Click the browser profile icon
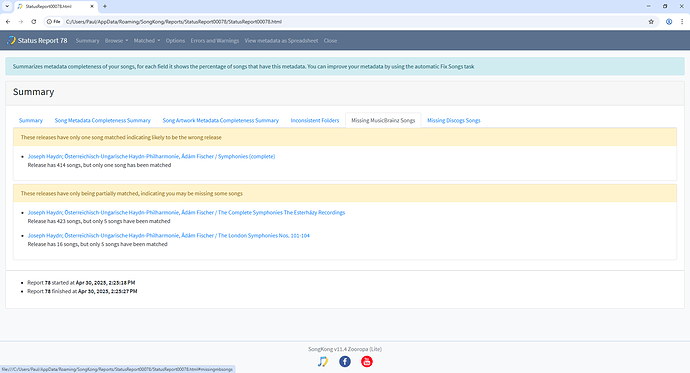Viewport: 690px width, 373px height. pos(669,22)
